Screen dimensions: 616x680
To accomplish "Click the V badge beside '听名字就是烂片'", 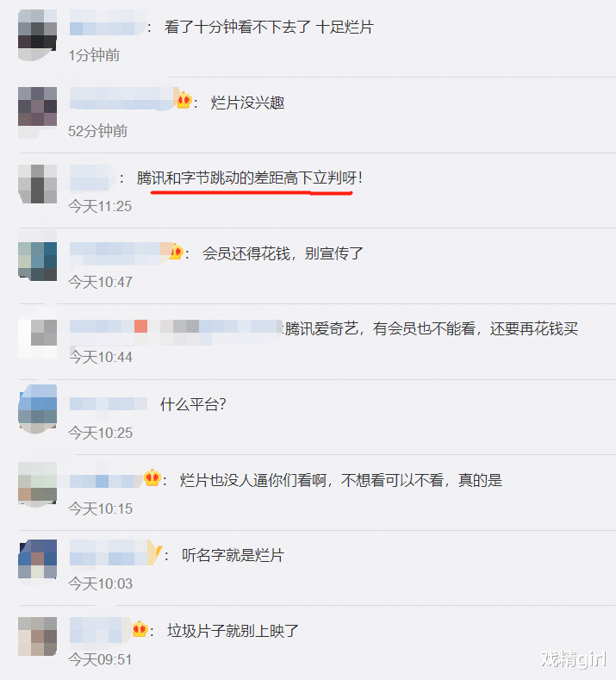I will 155,552.
